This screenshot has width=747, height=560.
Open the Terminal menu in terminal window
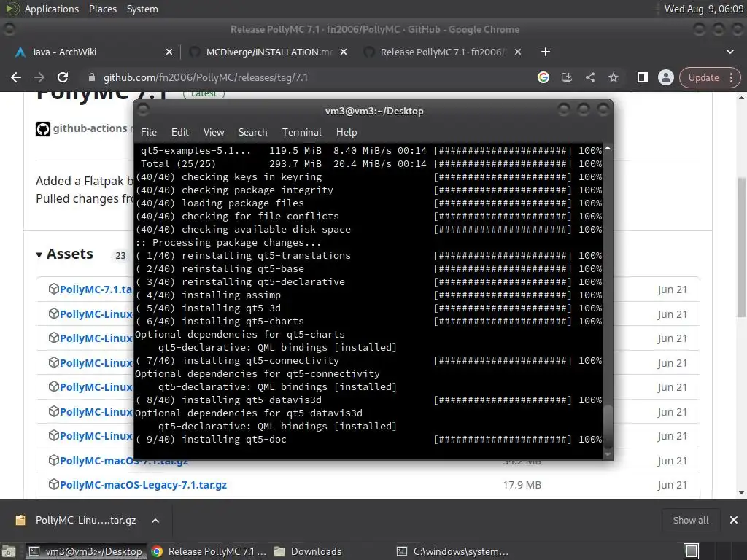point(301,133)
